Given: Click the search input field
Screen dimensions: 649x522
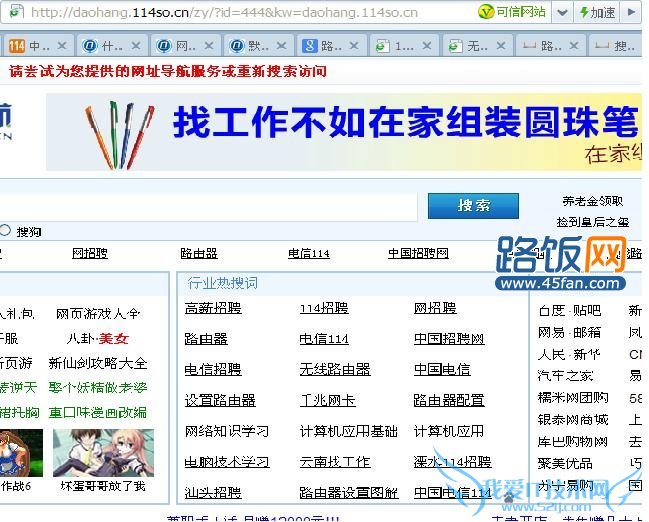Looking at the screenshot, I should [208, 206].
